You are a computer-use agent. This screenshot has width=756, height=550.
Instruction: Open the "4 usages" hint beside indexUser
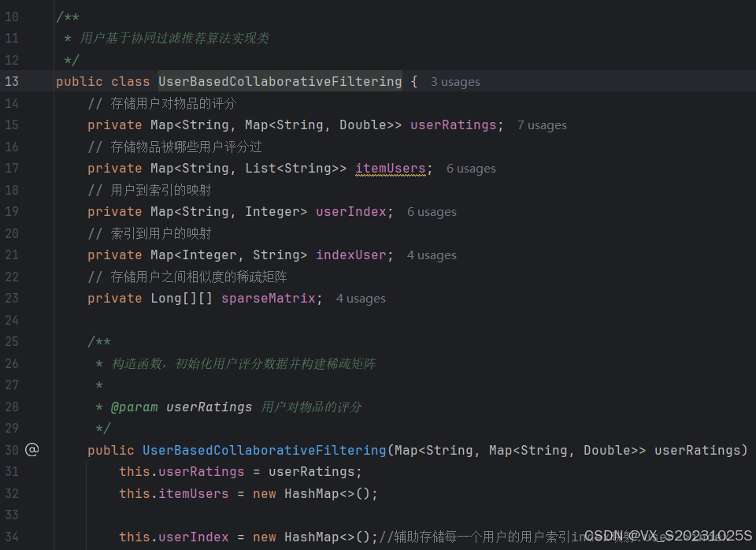tap(432, 256)
